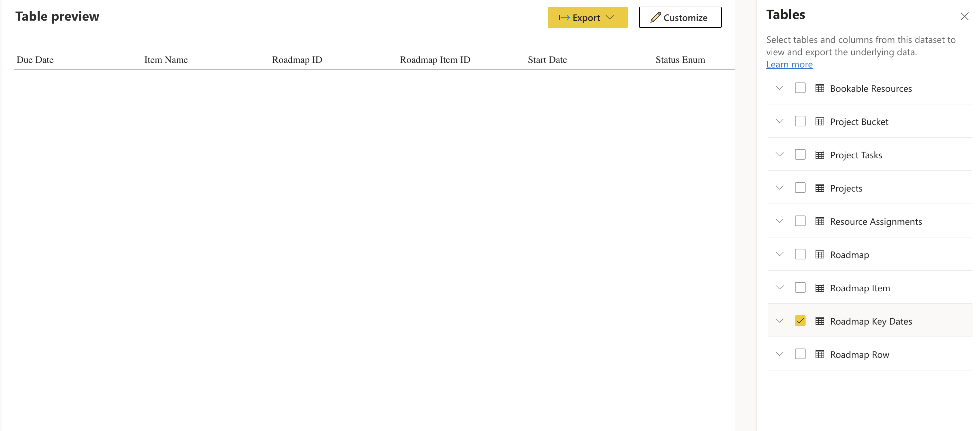Check the Roadmap Item checkbox
This screenshot has width=980, height=431.
(x=800, y=288)
